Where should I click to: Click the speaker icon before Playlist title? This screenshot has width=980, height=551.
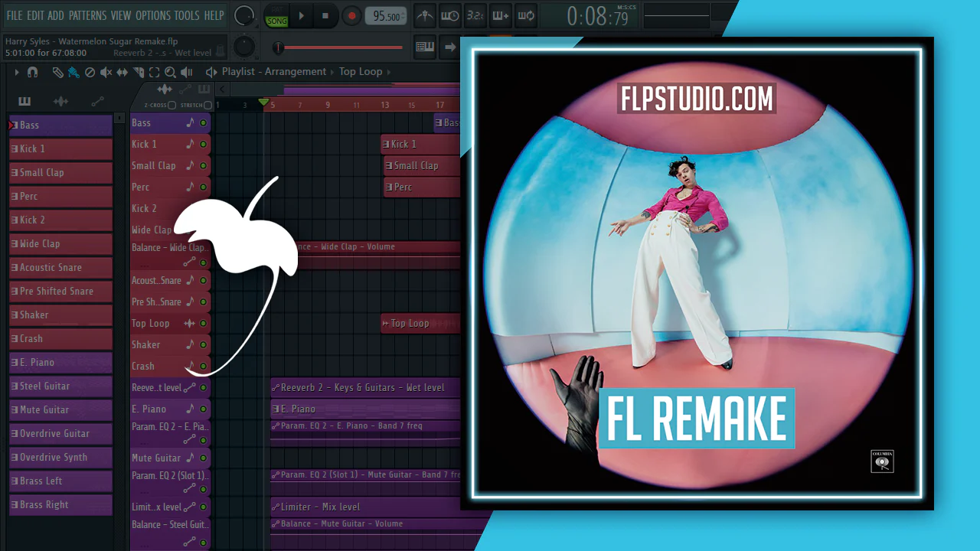click(211, 72)
